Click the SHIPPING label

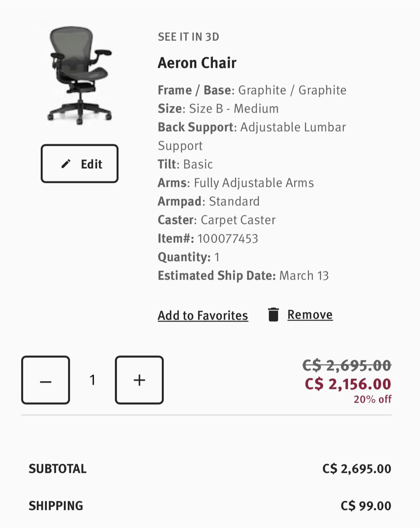pyautogui.click(x=56, y=506)
